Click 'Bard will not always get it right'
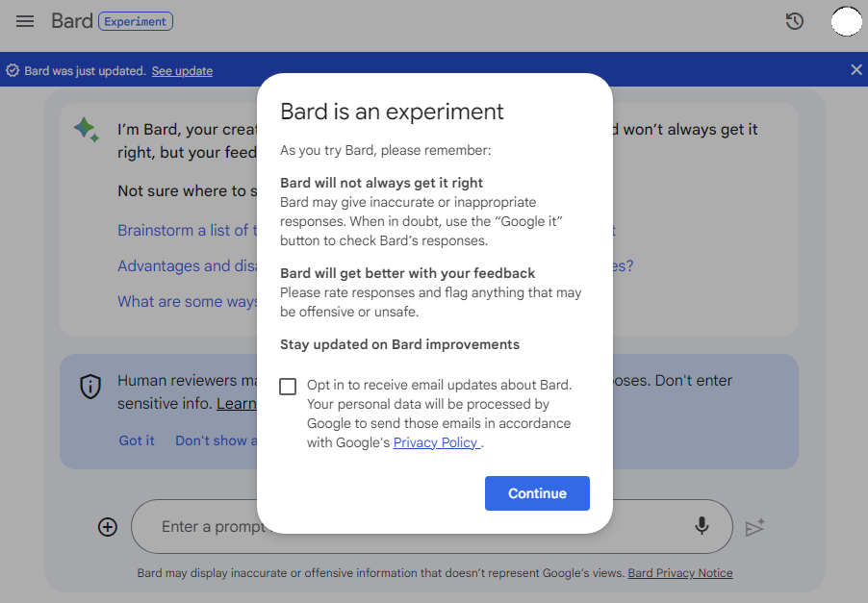The height and width of the screenshot is (603, 868). 381,183
